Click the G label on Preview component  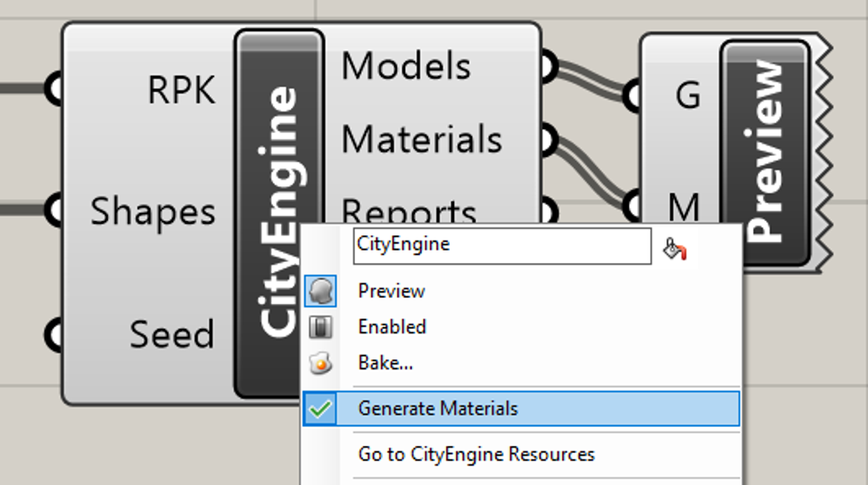click(688, 95)
